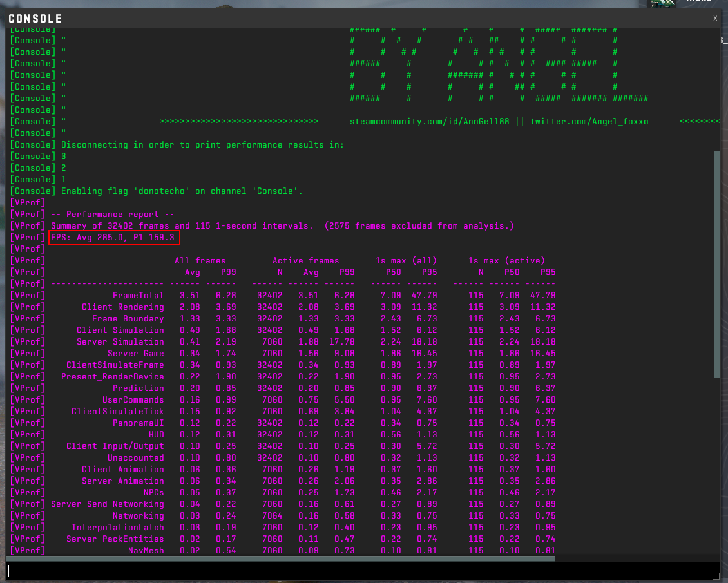This screenshot has height=583, width=728.
Task: Click the vertical scrollbar thumb
Action: click(x=717, y=264)
